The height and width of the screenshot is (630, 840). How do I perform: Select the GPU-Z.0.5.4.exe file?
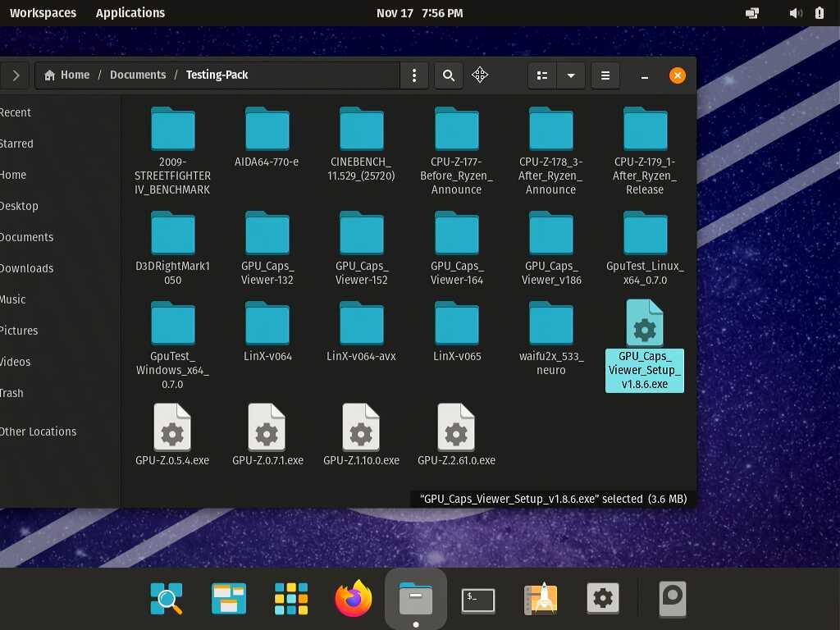click(x=172, y=435)
